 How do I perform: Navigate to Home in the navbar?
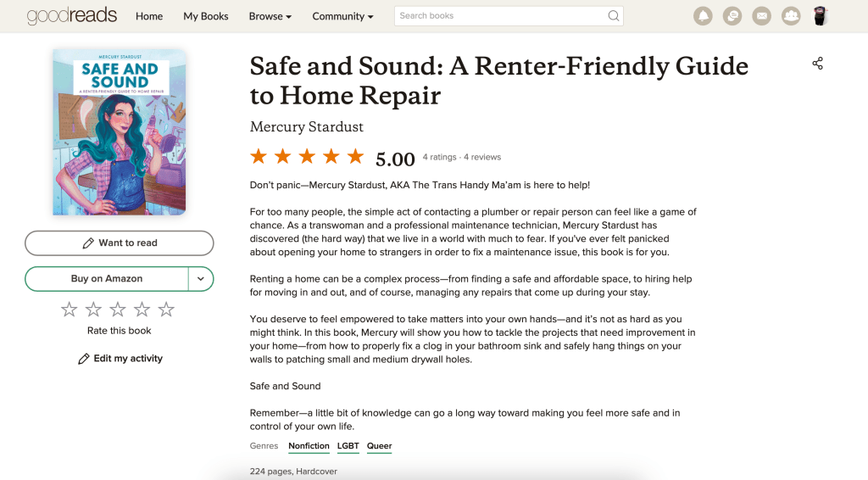[149, 16]
